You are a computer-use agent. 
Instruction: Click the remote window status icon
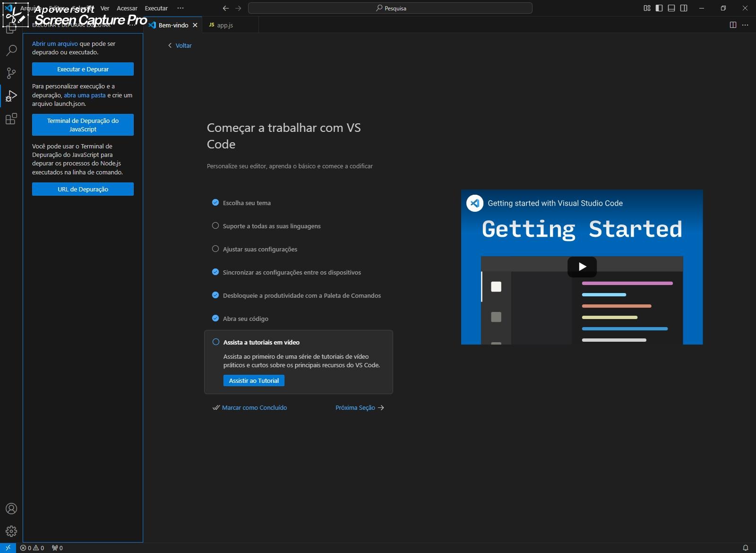click(8, 548)
